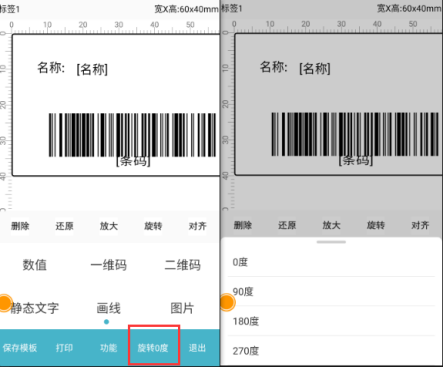Tap dimmed 删除 on the right screen
The image size is (444, 367).
click(x=243, y=225)
